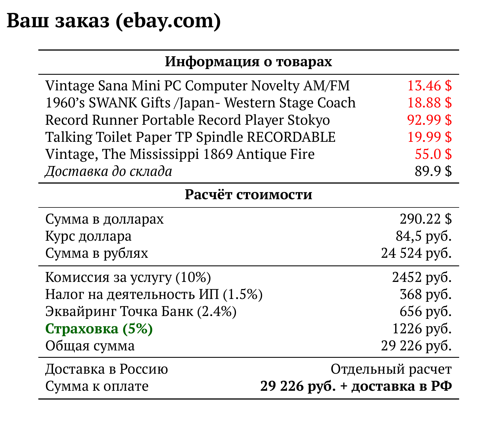
Task: Click the 290.22 $ dollar sum value
Action: [426, 219]
